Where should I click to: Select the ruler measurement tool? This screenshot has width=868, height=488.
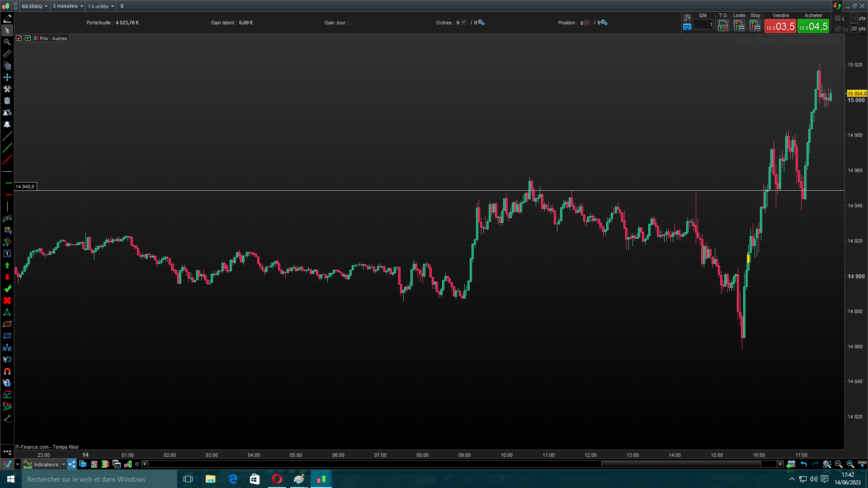pos(7,54)
